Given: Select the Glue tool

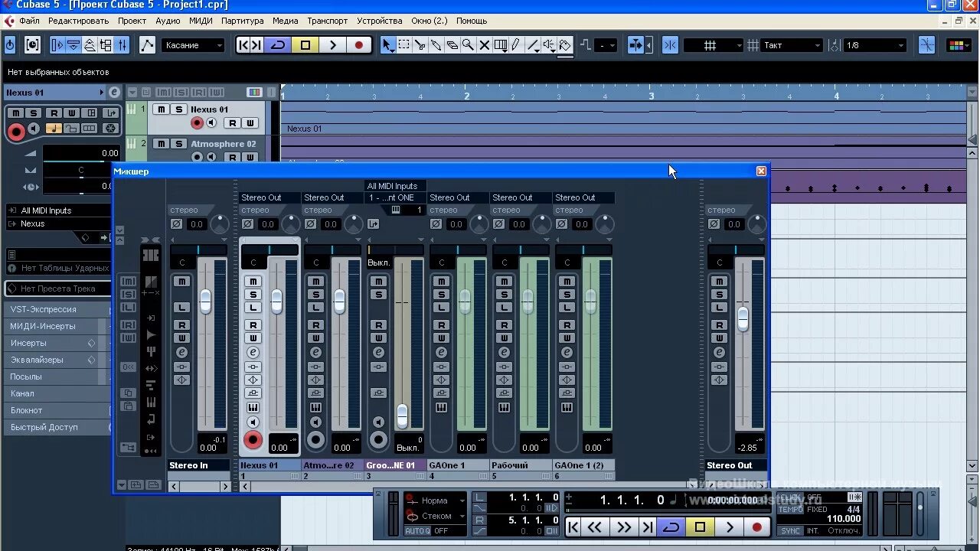Looking at the screenshot, I should pyautogui.click(x=436, y=45).
